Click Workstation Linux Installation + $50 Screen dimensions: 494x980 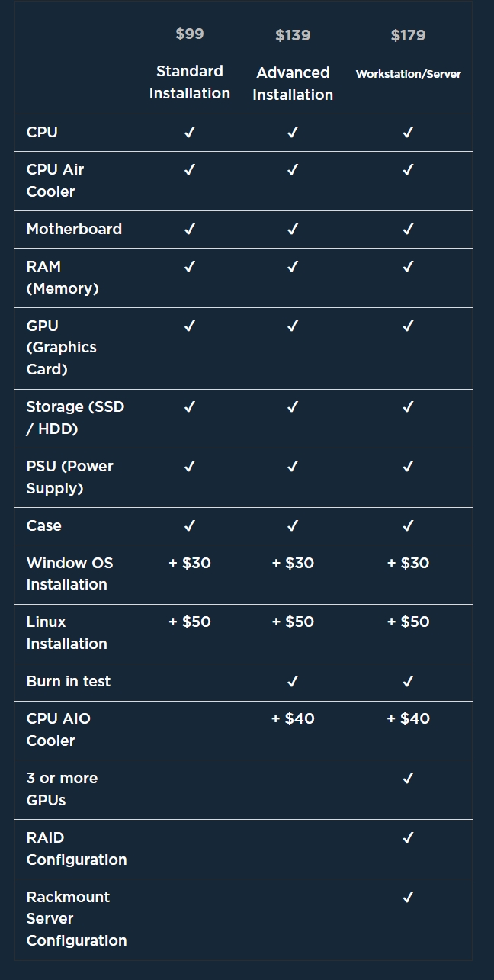point(408,622)
